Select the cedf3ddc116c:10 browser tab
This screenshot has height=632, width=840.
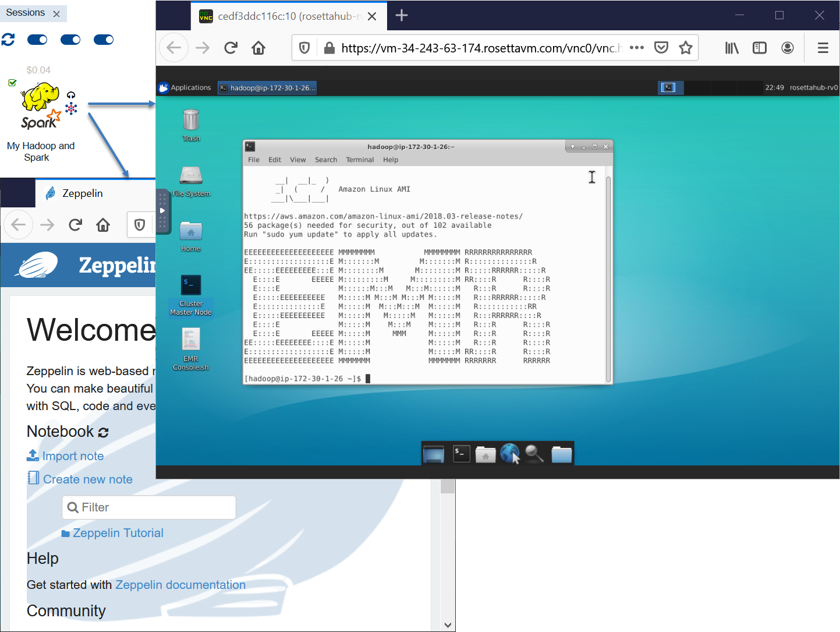289,16
